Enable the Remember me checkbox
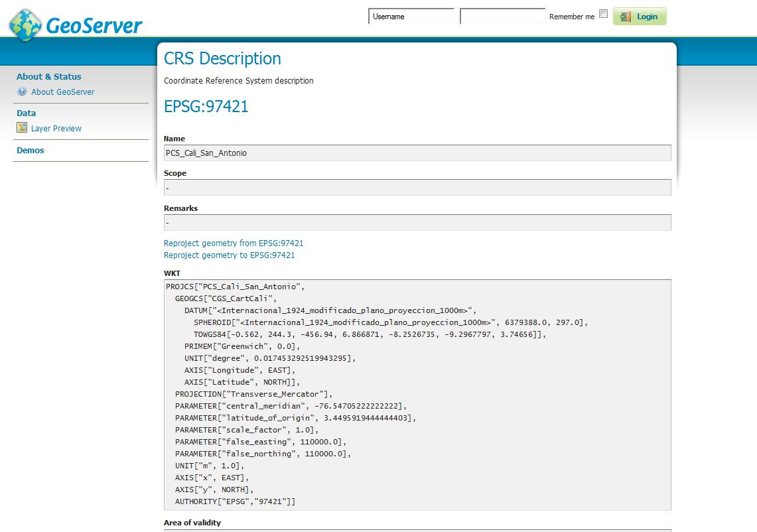 [603, 13]
